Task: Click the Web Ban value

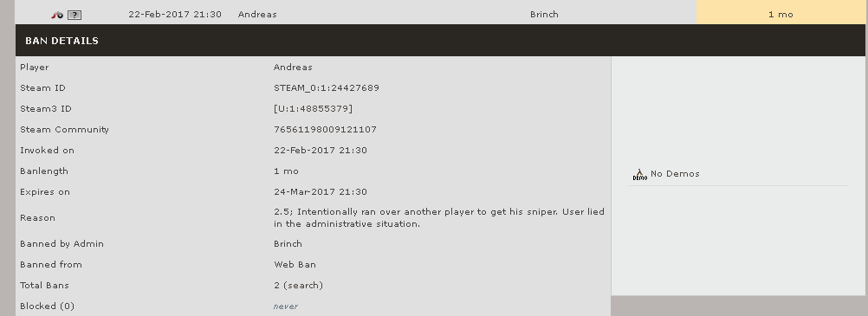Action: [x=295, y=265]
